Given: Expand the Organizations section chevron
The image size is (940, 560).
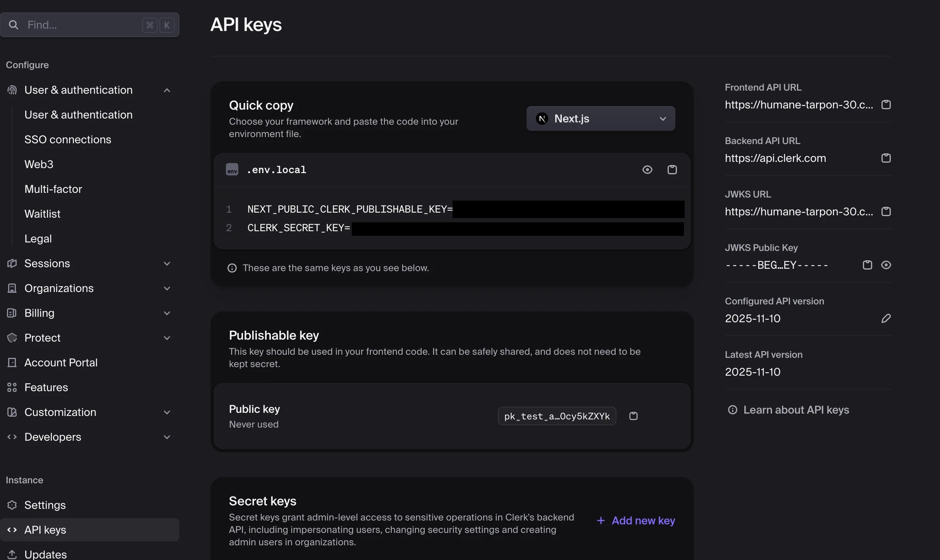Looking at the screenshot, I should click(167, 289).
